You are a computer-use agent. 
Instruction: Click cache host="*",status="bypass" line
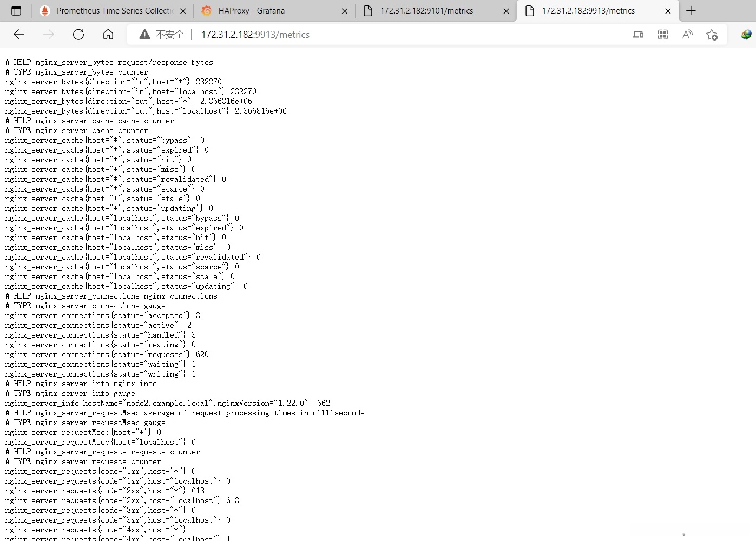(105, 140)
